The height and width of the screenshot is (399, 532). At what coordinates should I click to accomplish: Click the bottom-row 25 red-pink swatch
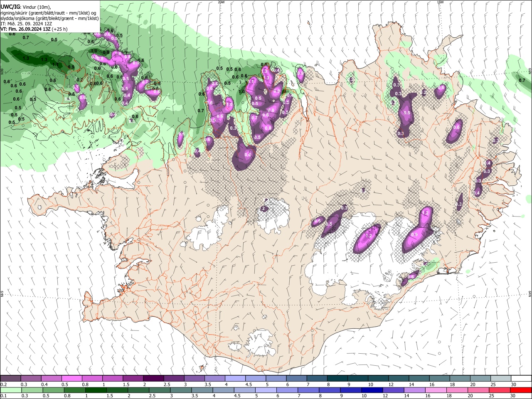click(499, 390)
